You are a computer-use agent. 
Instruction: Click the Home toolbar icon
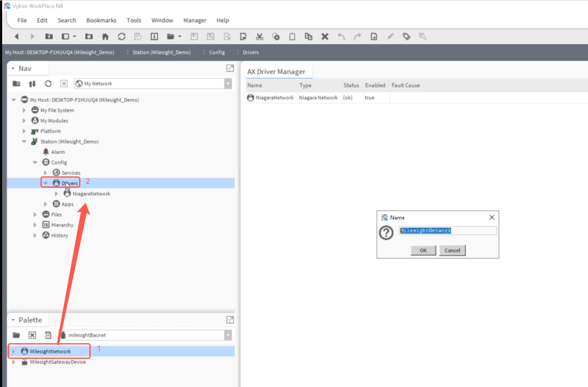[105, 37]
